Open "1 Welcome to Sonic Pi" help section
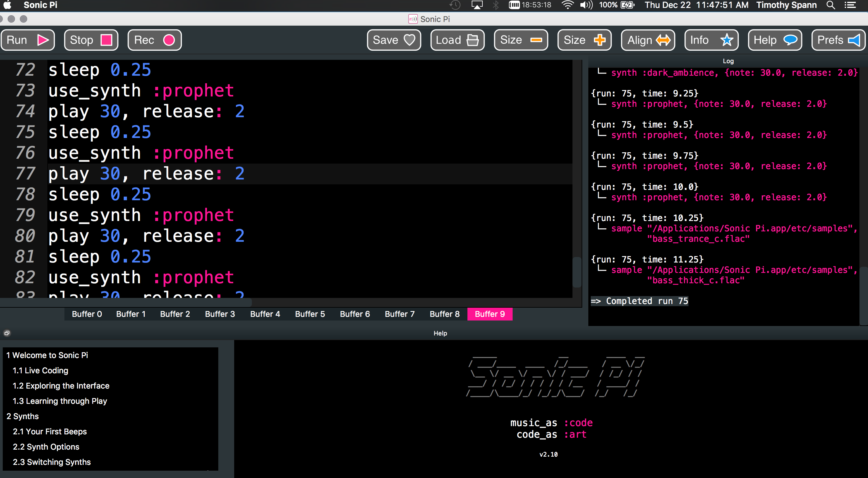This screenshot has width=868, height=478. tap(47, 355)
